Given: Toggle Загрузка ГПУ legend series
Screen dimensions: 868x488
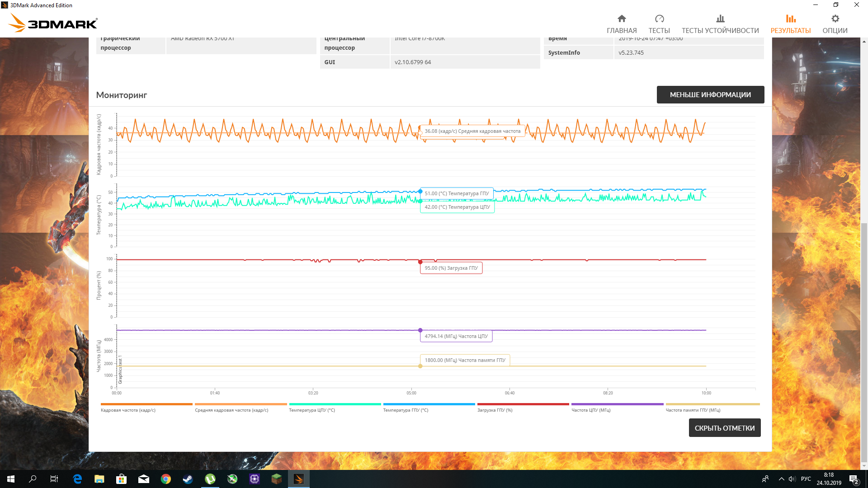Looking at the screenshot, I should (495, 410).
